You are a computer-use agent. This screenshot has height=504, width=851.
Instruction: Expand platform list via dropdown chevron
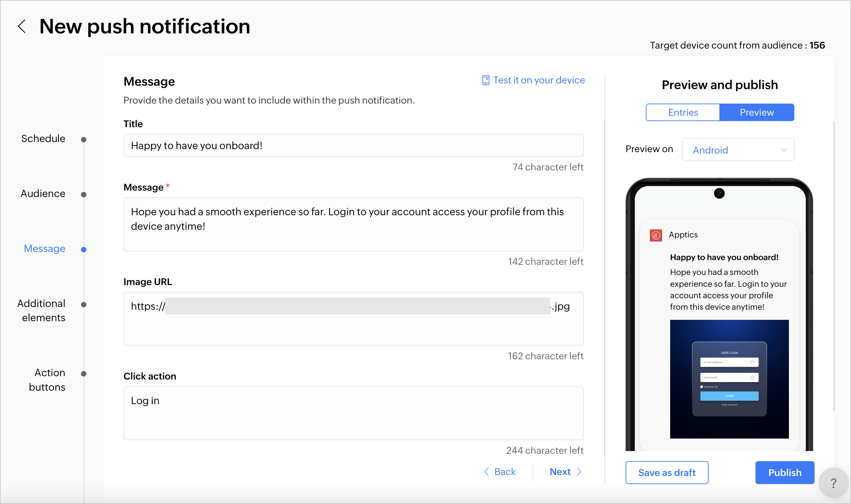pos(784,150)
